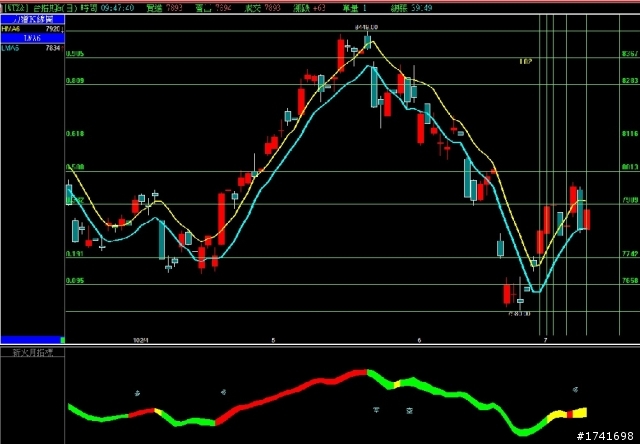
Task: Click the month 5 marker on time axis
Action: [x=273, y=340]
